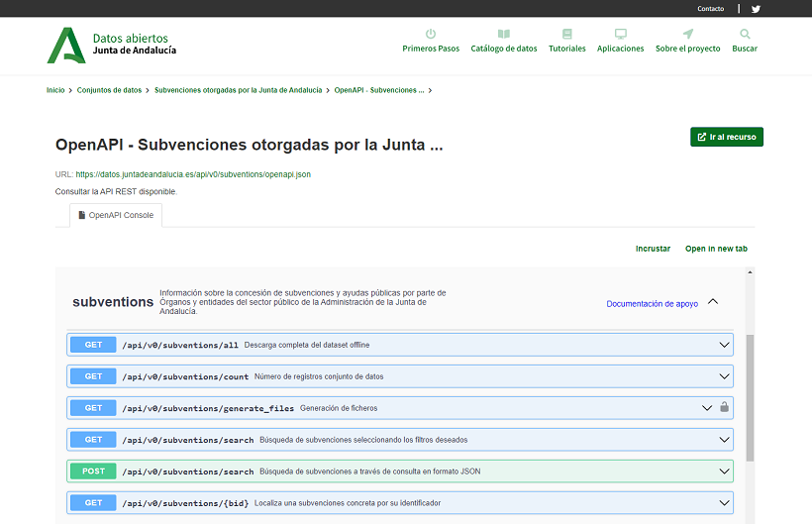Screen dimensions: 812x524
Task: Select the OpenAPI Console tab
Action: [x=116, y=215]
